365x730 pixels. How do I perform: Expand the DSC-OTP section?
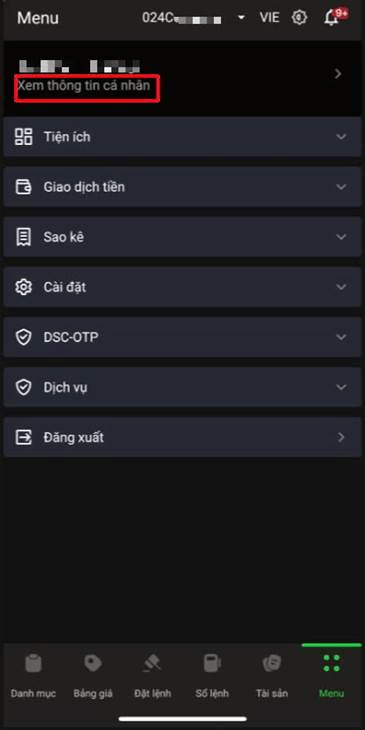pos(182,337)
